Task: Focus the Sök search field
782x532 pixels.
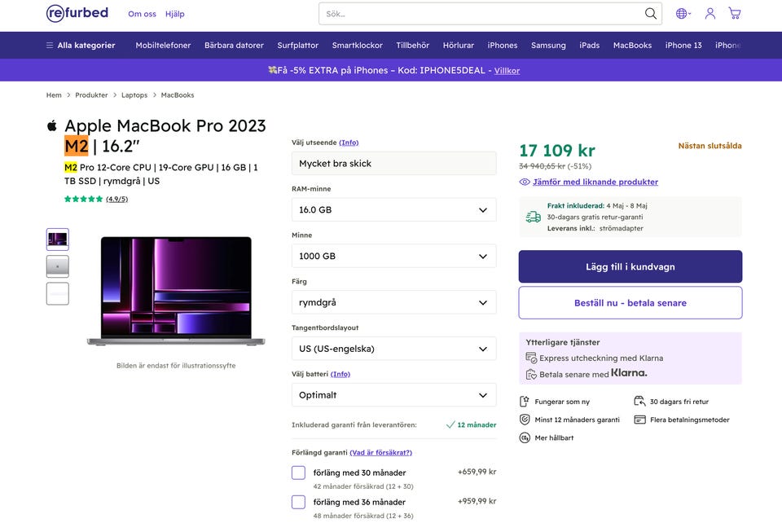Action: click(481, 14)
